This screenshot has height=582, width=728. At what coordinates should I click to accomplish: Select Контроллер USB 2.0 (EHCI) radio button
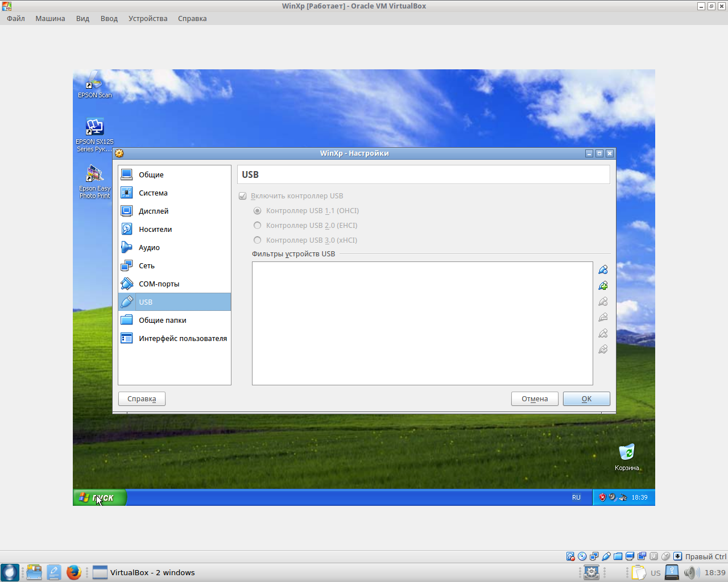(258, 226)
